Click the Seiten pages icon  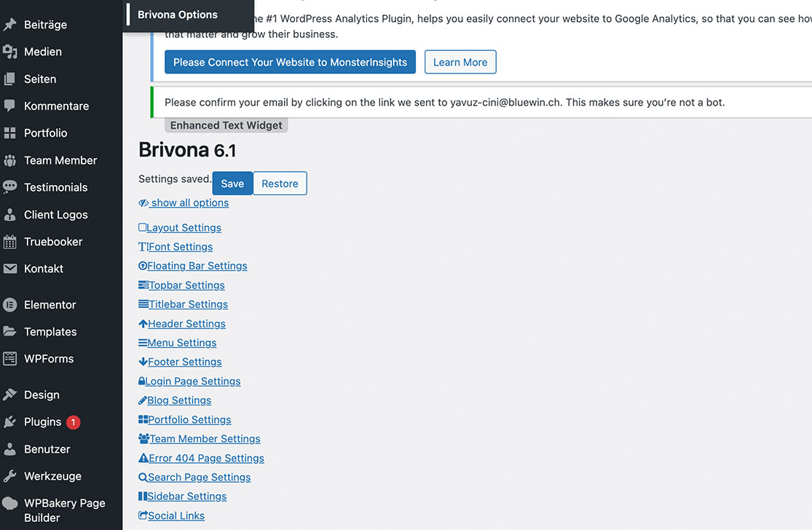[x=10, y=79]
